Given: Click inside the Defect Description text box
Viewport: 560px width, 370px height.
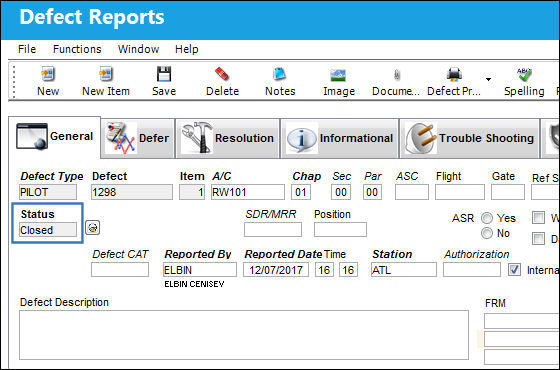Looking at the screenshot, I should click(x=244, y=335).
